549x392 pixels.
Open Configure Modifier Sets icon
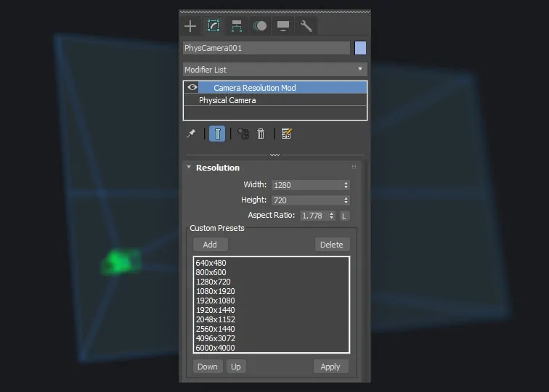coord(286,134)
